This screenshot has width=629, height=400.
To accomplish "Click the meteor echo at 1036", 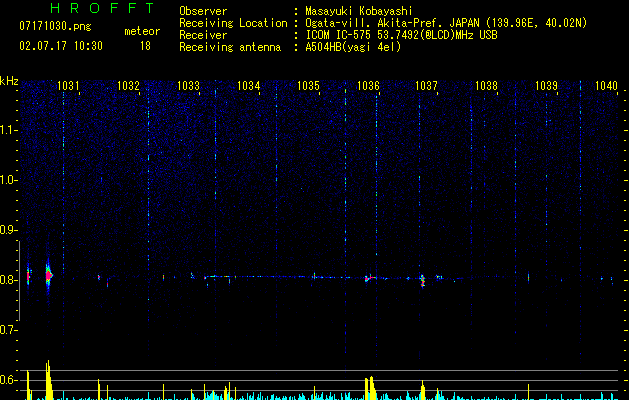I will 369,278.
